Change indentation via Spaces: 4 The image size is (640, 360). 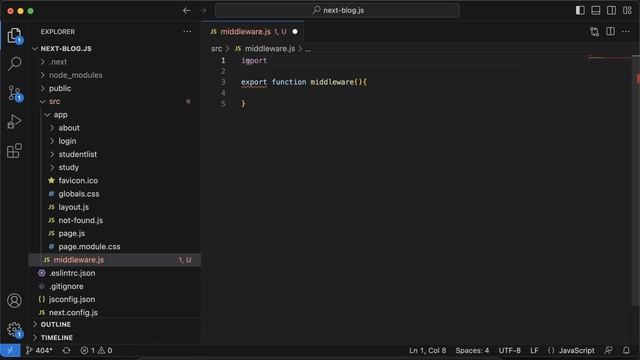tap(472, 350)
